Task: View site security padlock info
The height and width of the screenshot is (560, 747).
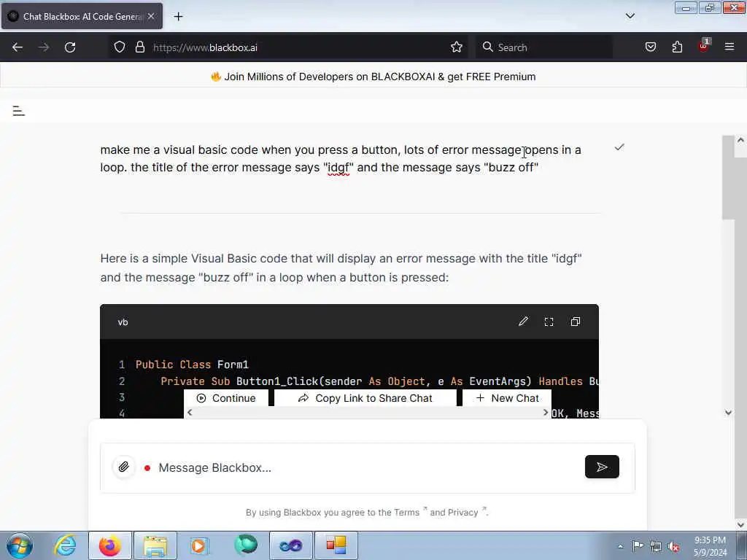Action: coord(139,47)
